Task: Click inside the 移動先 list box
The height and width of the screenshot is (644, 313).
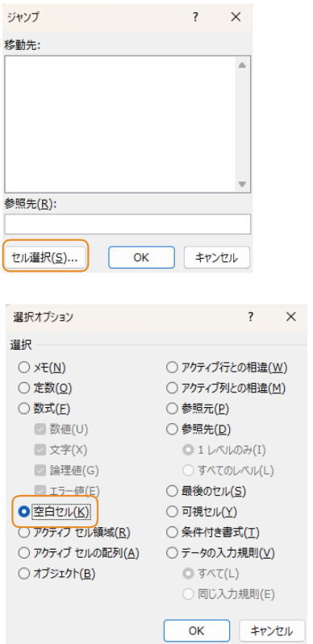Action: tap(119, 123)
